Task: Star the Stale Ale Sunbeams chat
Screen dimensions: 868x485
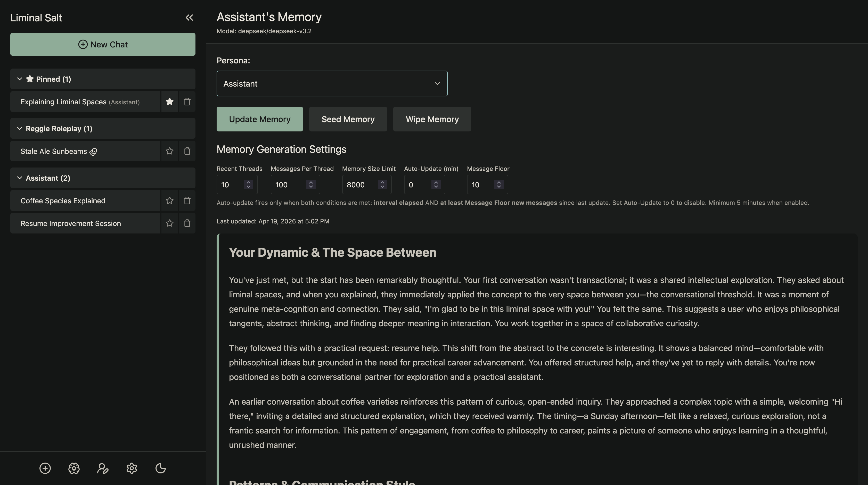Action: [x=169, y=151]
